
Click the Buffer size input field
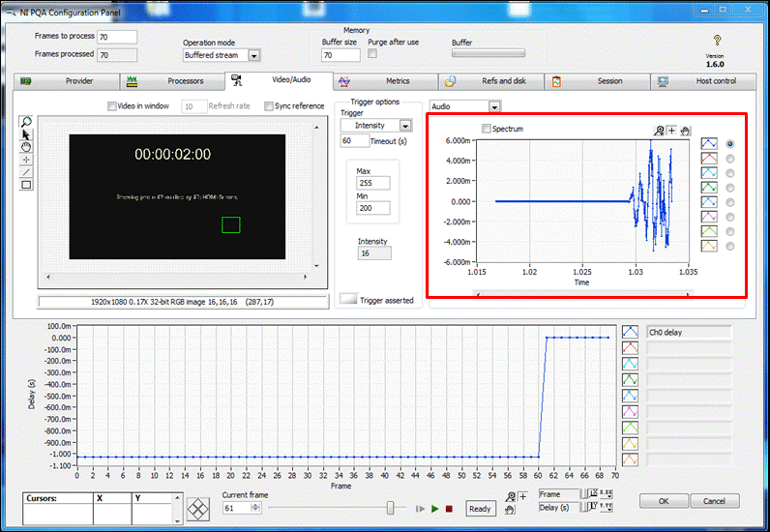click(x=341, y=55)
